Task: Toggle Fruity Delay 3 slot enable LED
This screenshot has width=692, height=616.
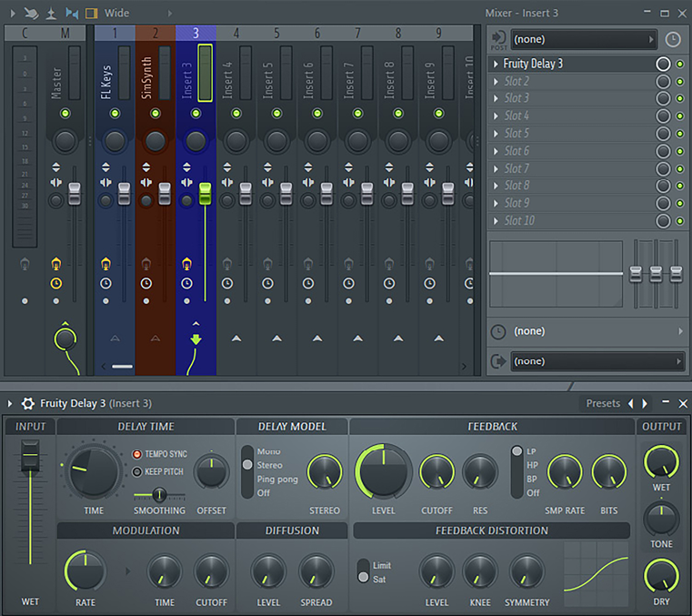Action: [680, 64]
